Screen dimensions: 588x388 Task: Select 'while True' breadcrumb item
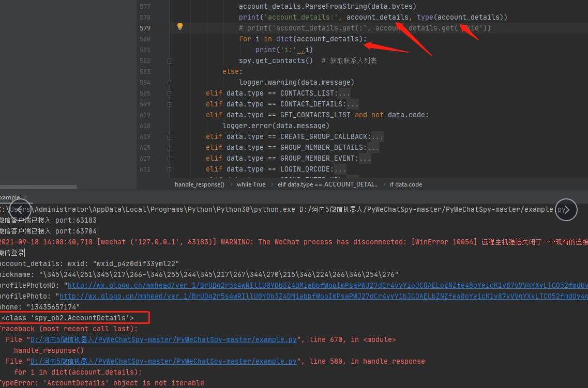point(251,184)
